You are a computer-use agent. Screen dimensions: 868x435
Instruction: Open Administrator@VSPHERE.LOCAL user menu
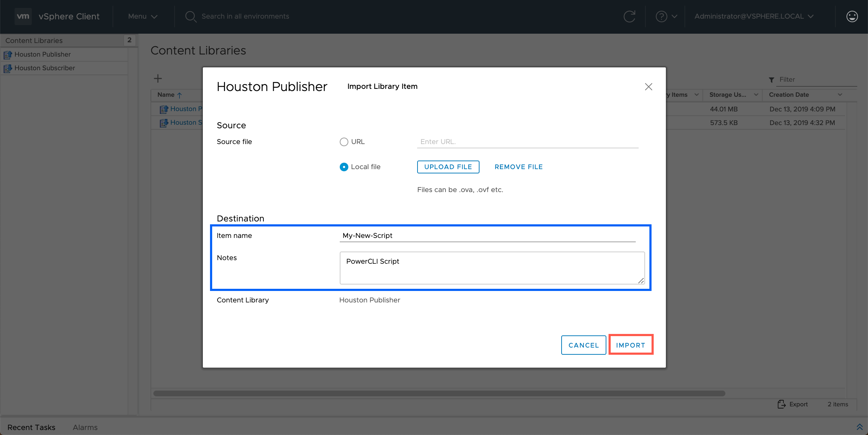click(x=754, y=16)
